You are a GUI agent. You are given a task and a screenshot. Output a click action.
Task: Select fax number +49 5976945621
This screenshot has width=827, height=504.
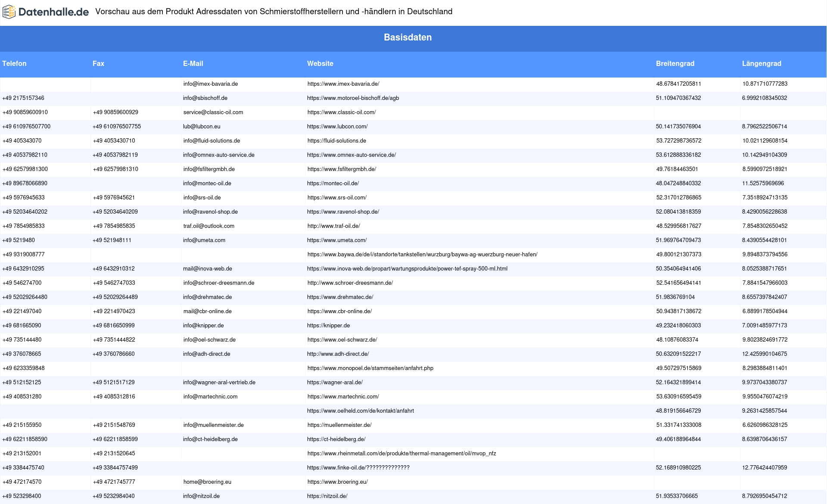tap(114, 198)
